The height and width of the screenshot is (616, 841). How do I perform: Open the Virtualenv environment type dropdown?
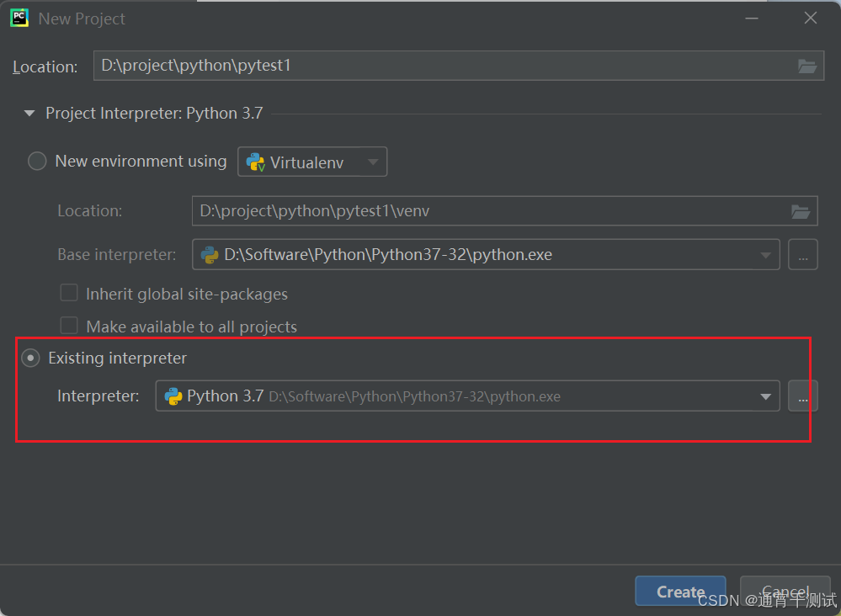tap(312, 162)
